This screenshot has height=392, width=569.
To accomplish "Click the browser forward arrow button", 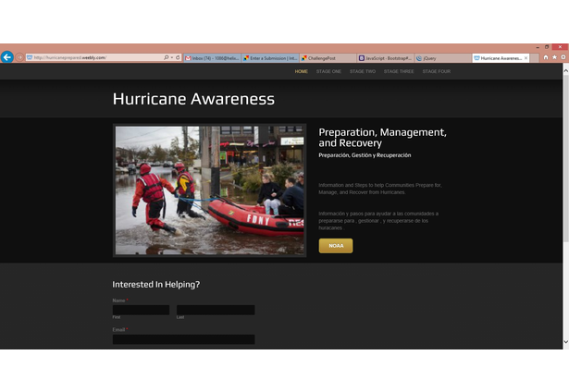I will click(x=19, y=57).
